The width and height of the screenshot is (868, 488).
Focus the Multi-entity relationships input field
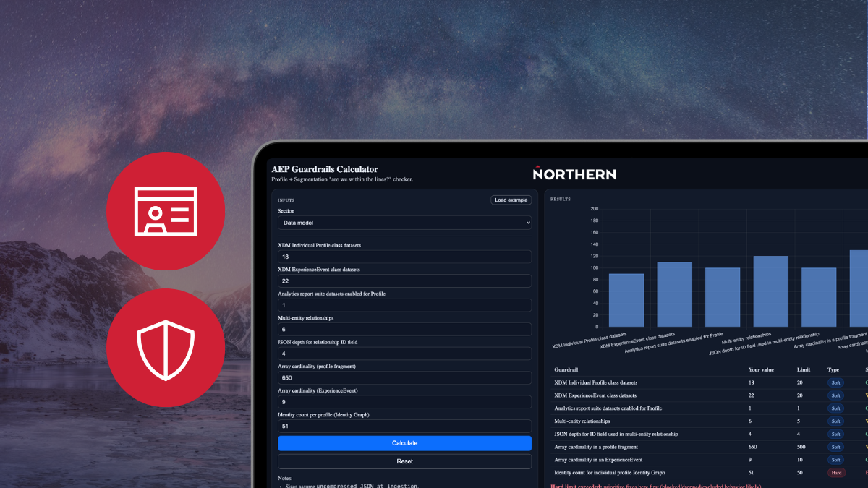[405, 329]
